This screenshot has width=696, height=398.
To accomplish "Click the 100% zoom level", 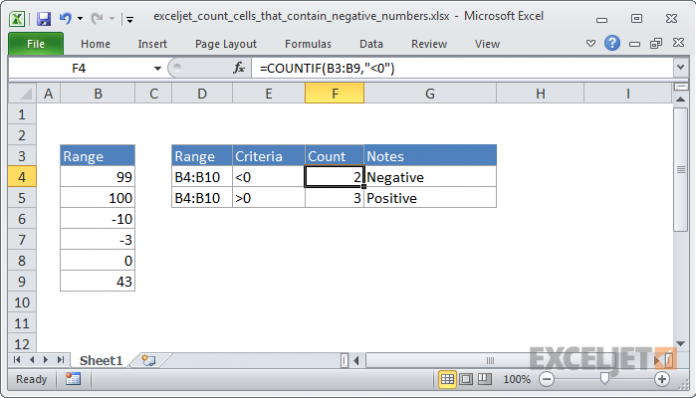I will point(517,379).
